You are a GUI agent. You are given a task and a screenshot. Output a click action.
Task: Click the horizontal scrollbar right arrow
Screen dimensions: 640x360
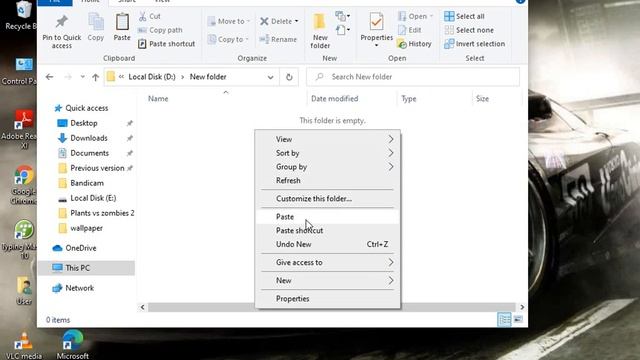coord(522,307)
